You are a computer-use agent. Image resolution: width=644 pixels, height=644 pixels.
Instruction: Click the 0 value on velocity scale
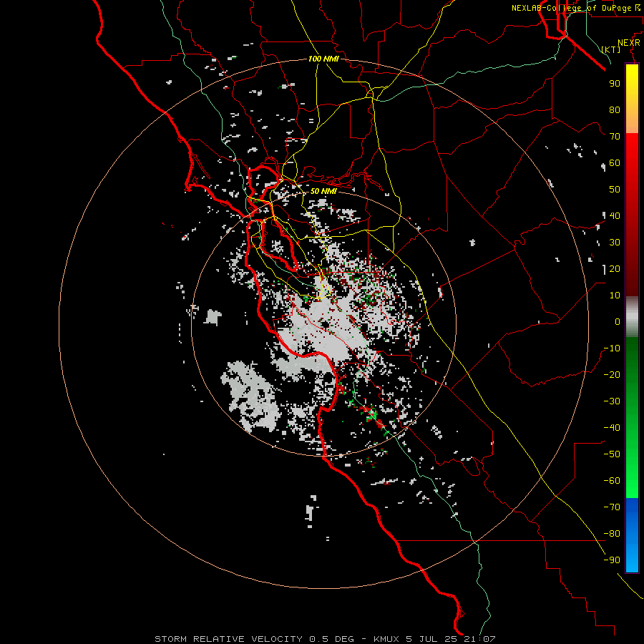point(618,321)
